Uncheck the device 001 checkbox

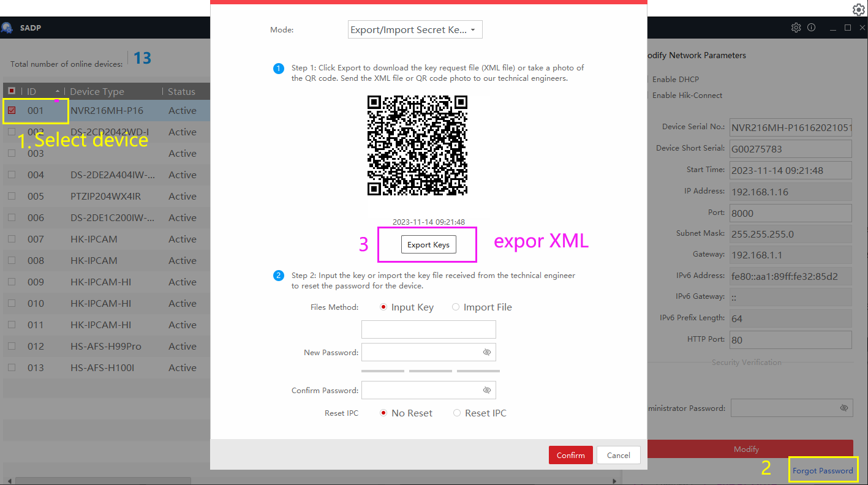click(x=12, y=111)
